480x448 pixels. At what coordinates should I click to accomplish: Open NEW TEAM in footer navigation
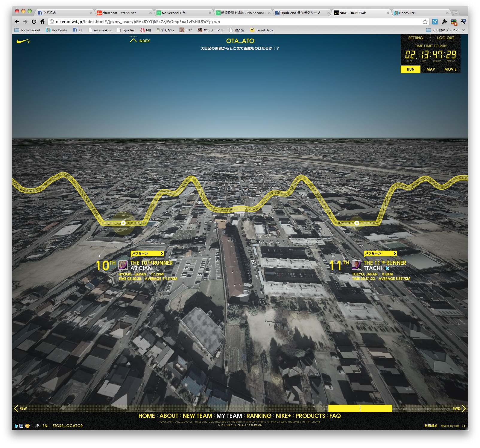coord(197,416)
